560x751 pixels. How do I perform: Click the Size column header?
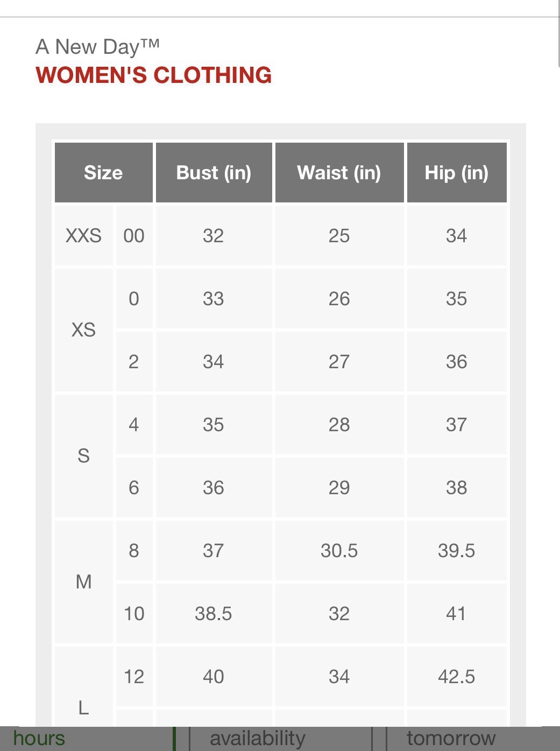pos(103,173)
